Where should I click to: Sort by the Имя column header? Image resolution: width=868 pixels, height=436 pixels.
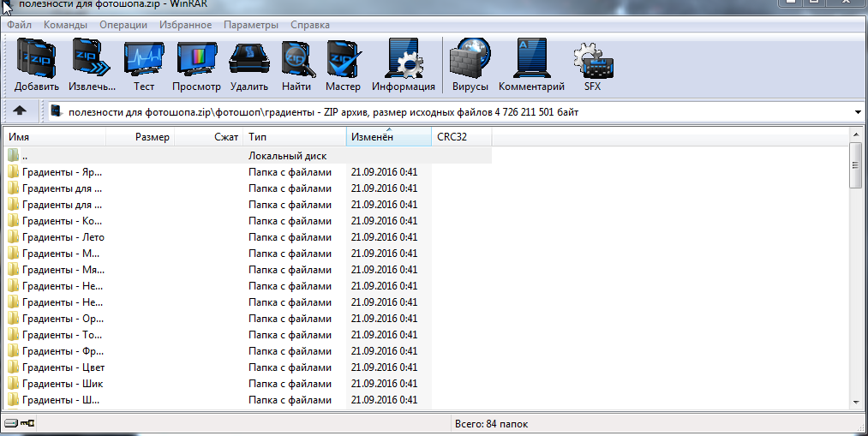[55, 137]
